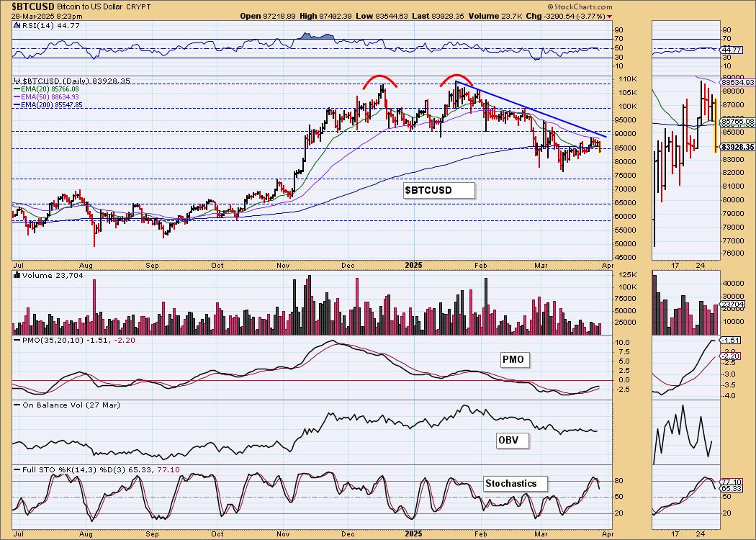Click the -2.20 PMO signal value tag
756x540 pixels.
732,356
